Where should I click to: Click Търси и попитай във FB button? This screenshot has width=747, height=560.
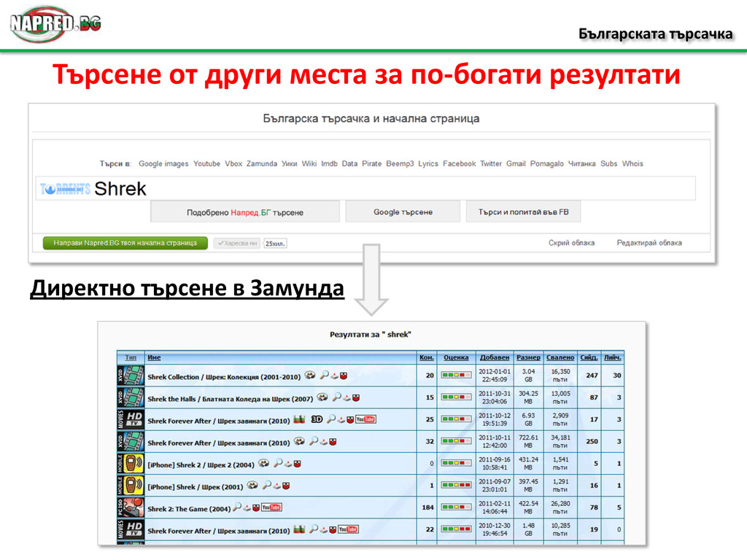524,212
